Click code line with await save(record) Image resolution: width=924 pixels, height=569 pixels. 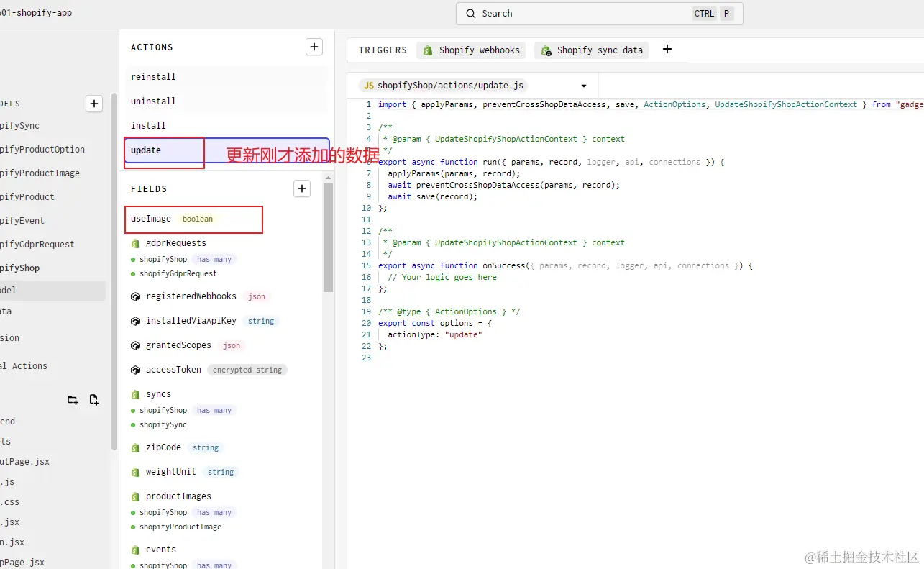coord(432,196)
